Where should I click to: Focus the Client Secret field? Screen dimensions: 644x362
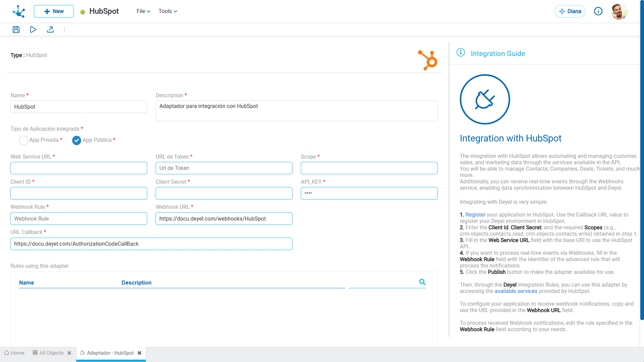point(224,193)
